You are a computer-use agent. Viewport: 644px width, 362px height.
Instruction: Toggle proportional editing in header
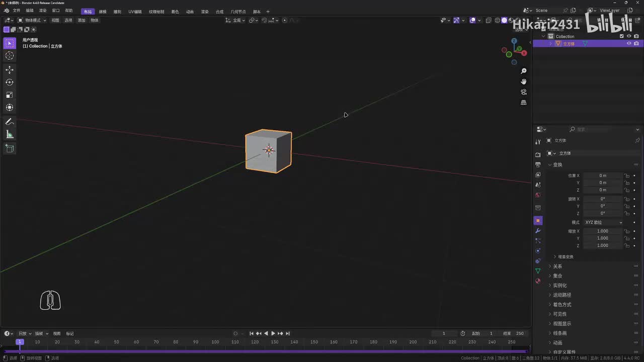coord(285,20)
